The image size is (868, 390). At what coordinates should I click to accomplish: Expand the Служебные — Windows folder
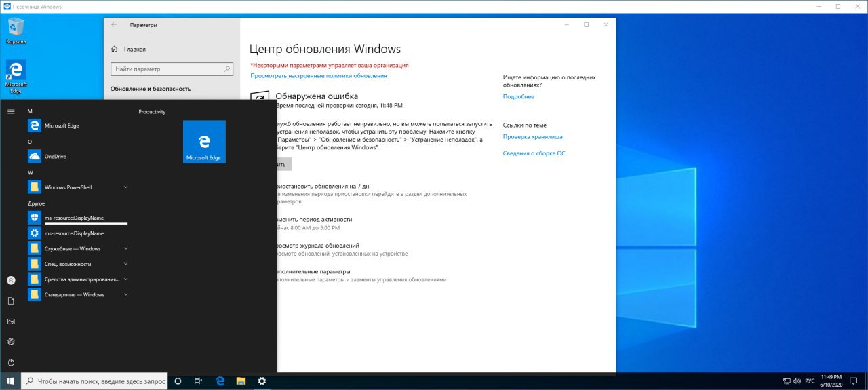click(x=77, y=249)
